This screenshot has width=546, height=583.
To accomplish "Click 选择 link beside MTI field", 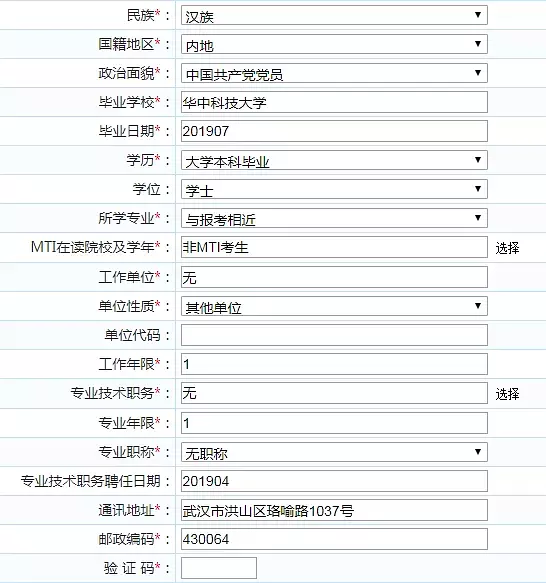I will [507, 248].
